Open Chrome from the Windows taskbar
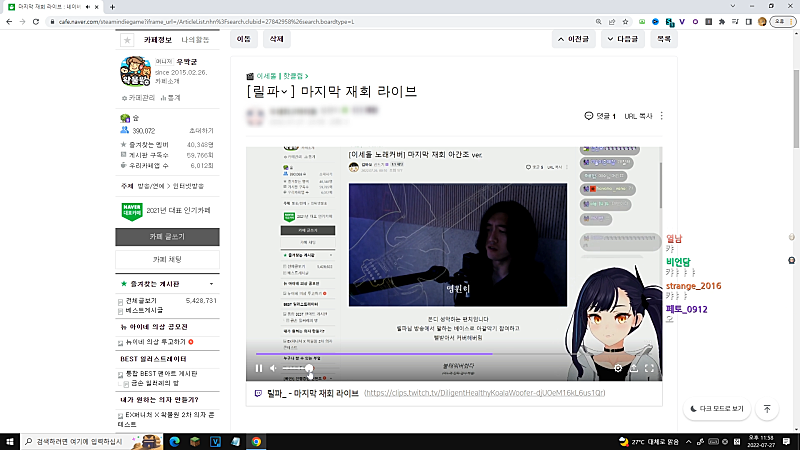 257,440
